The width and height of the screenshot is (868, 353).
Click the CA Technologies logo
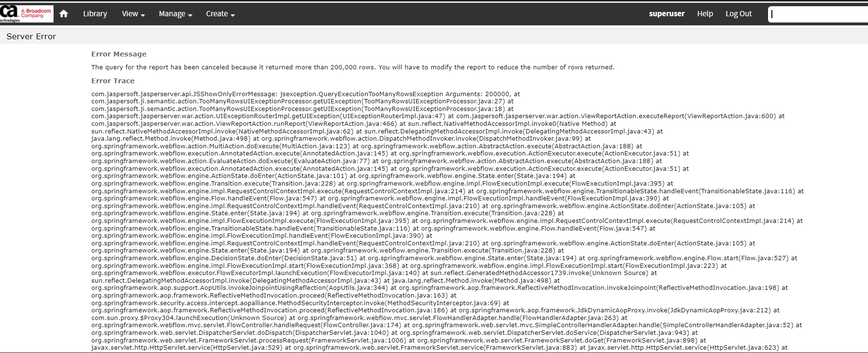9,13
